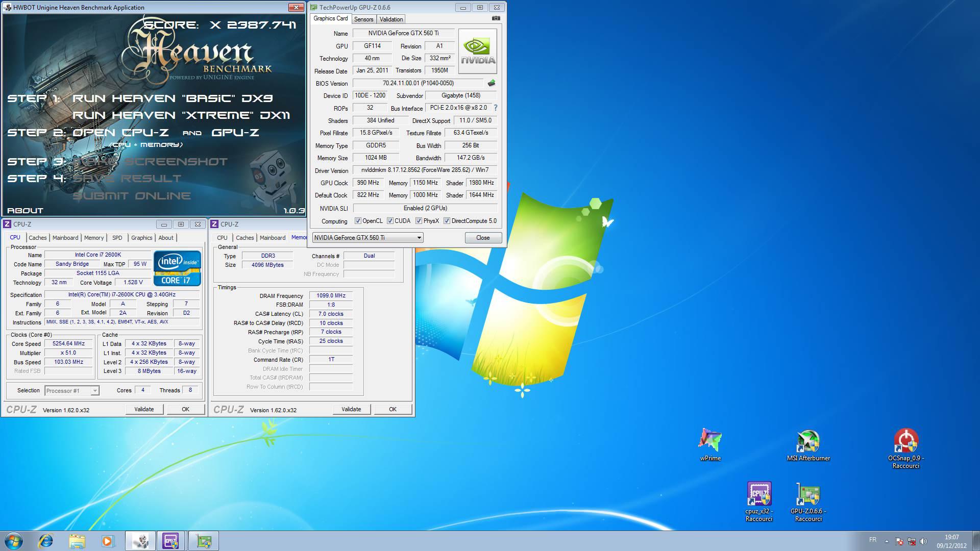This screenshot has height=551, width=980.
Task: Click the GPU Name field
Action: coord(403,33)
